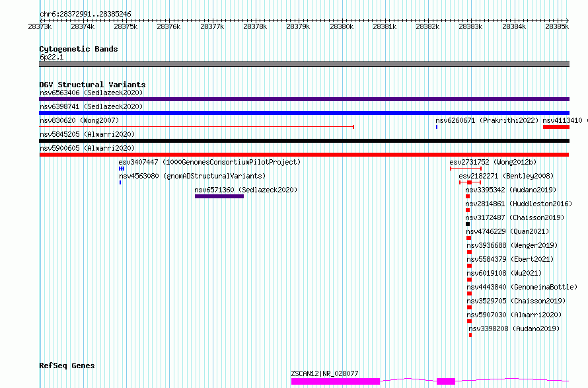Click the red nsv5900605 variant bar

[x=304, y=155]
